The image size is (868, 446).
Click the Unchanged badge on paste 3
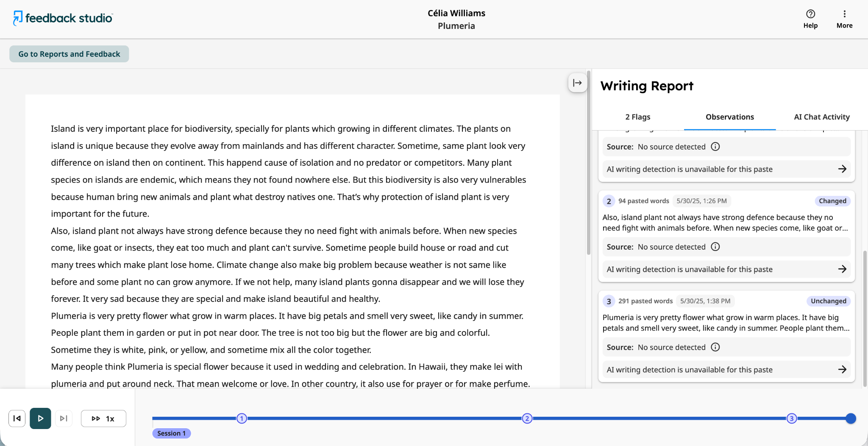[x=828, y=301]
